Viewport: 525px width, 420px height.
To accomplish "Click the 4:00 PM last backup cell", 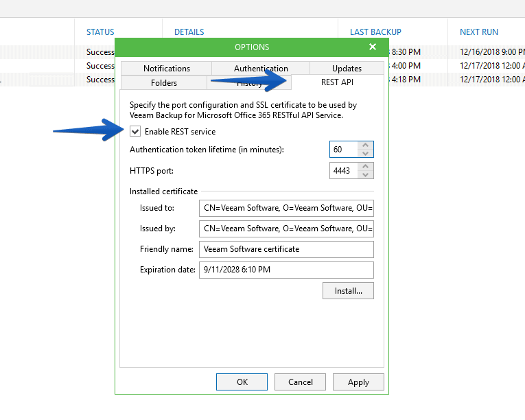I will (x=406, y=66).
